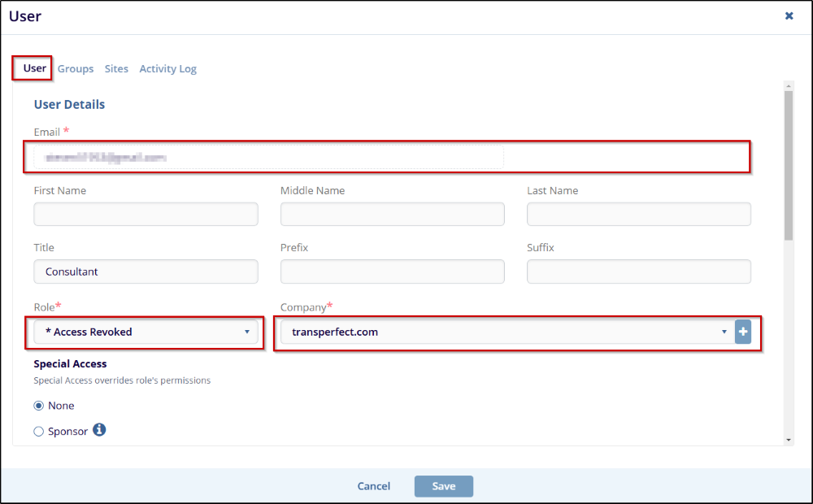
Task: Click the Middle Name field
Action: pyautogui.click(x=393, y=215)
